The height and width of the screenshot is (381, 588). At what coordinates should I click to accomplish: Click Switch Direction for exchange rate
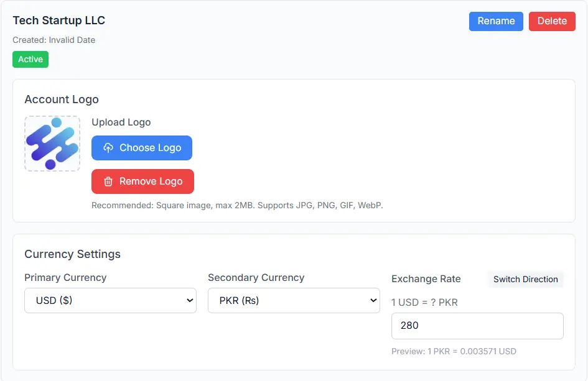[526, 280]
